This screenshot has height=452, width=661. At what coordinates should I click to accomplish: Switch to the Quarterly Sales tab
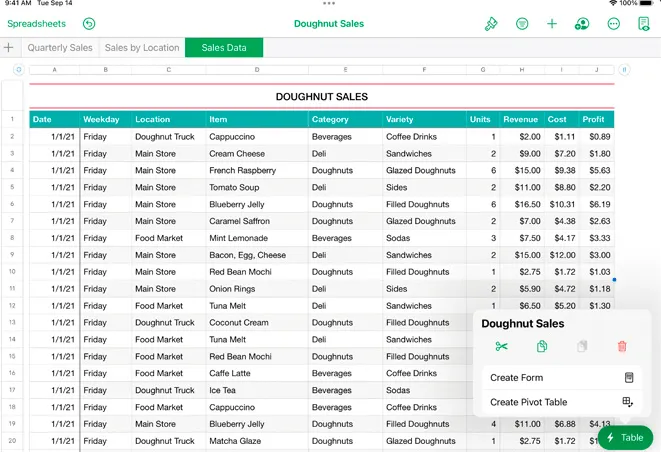[x=60, y=48]
